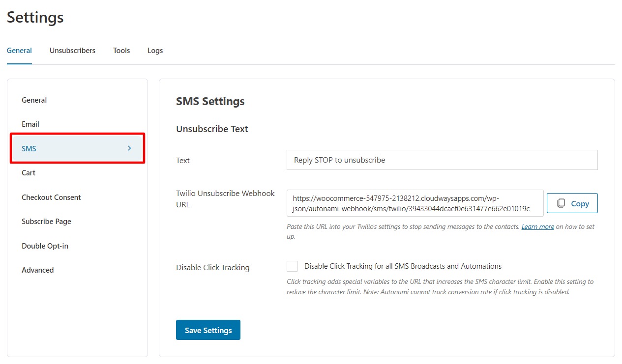Open Advanced settings in sidebar
Screen dimensions: 622x364
pos(38,270)
